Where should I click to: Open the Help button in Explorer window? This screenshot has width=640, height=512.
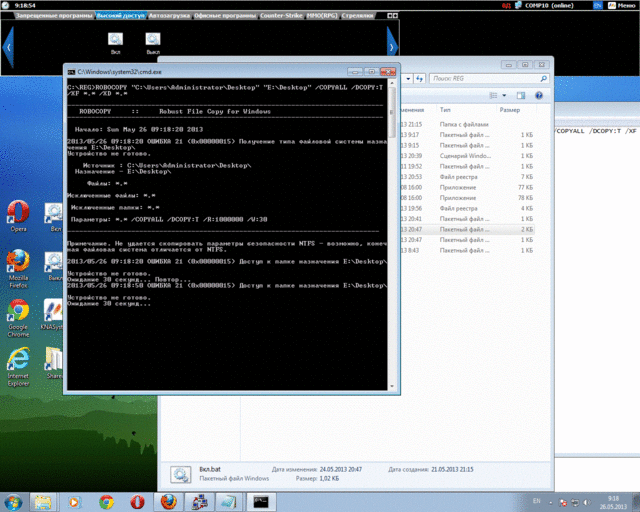tap(539, 95)
